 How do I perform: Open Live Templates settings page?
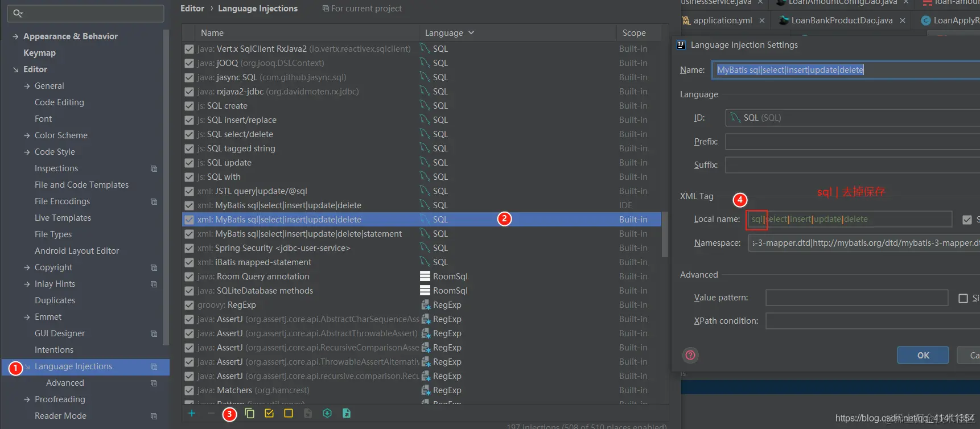click(x=63, y=218)
